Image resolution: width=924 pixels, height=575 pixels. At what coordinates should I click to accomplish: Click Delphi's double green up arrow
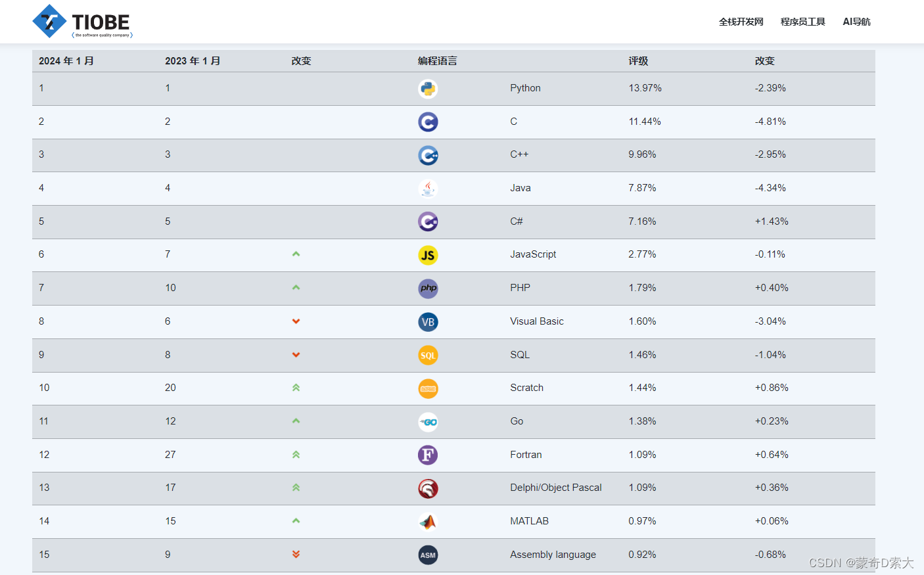[296, 488]
